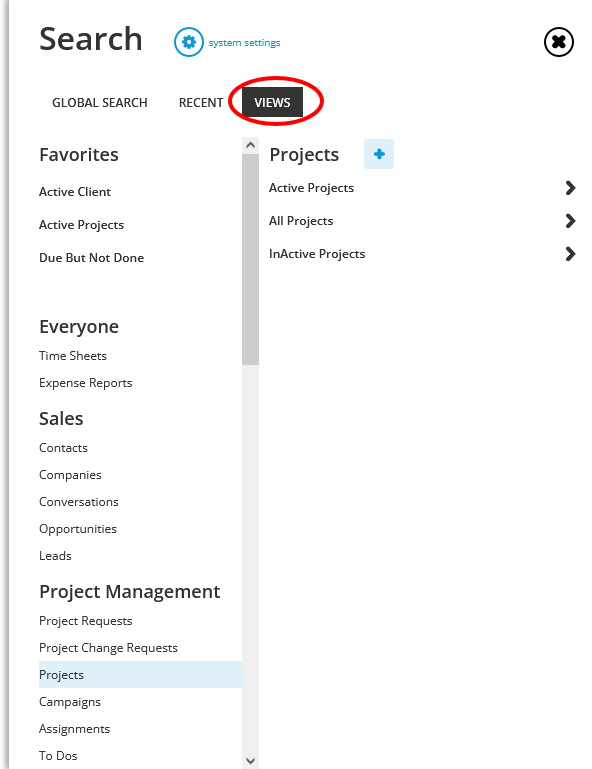Select Campaigns in Project Management
592x769 pixels.
[70, 702]
